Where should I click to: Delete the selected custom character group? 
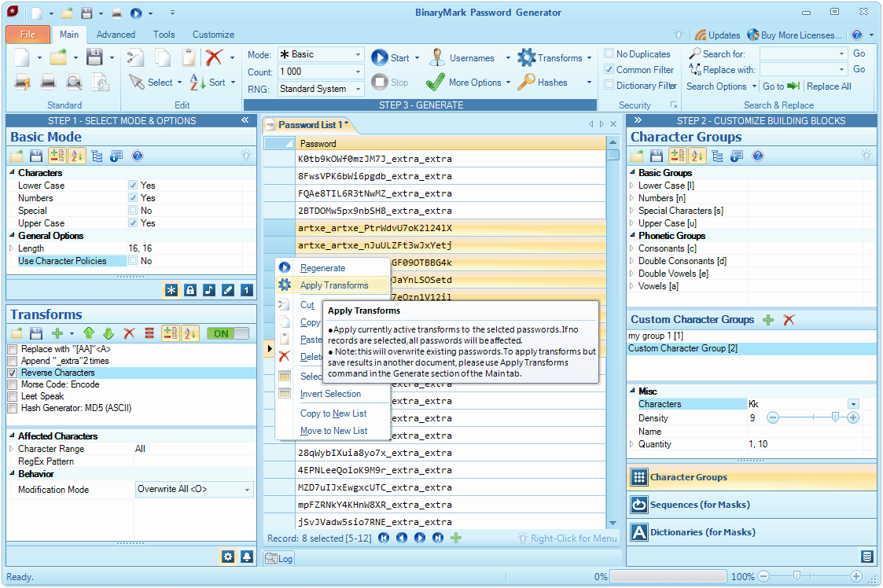789,320
